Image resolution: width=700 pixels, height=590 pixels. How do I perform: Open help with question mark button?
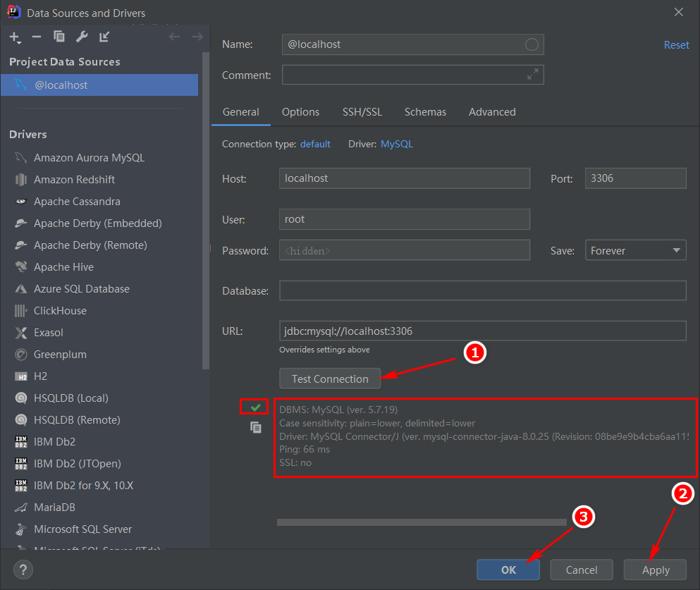tap(23, 570)
